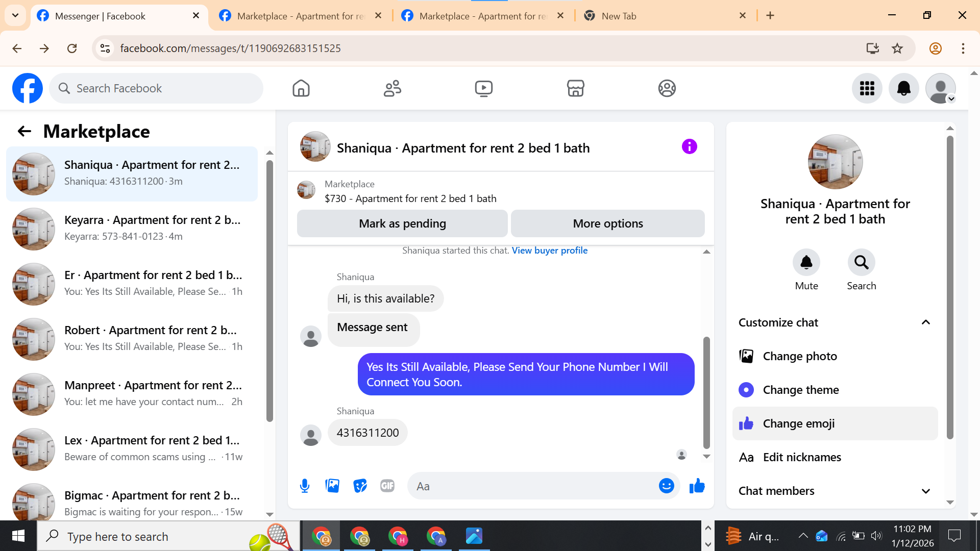Select Change theme color option

(x=800, y=390)
